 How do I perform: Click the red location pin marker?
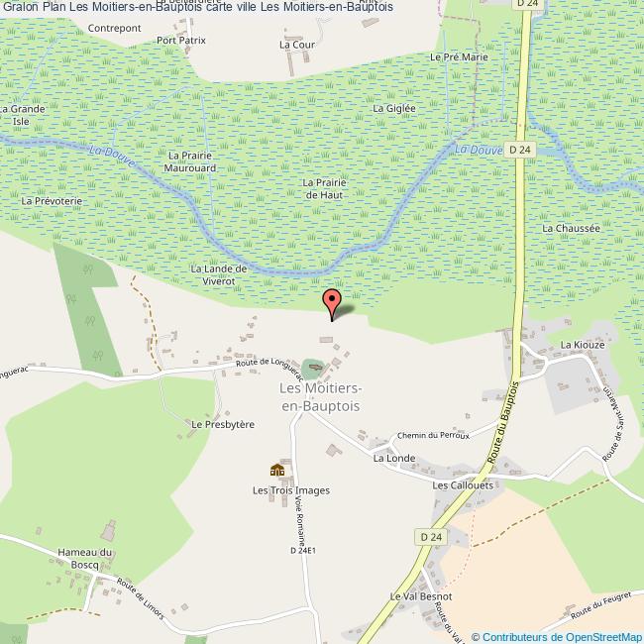332,304
